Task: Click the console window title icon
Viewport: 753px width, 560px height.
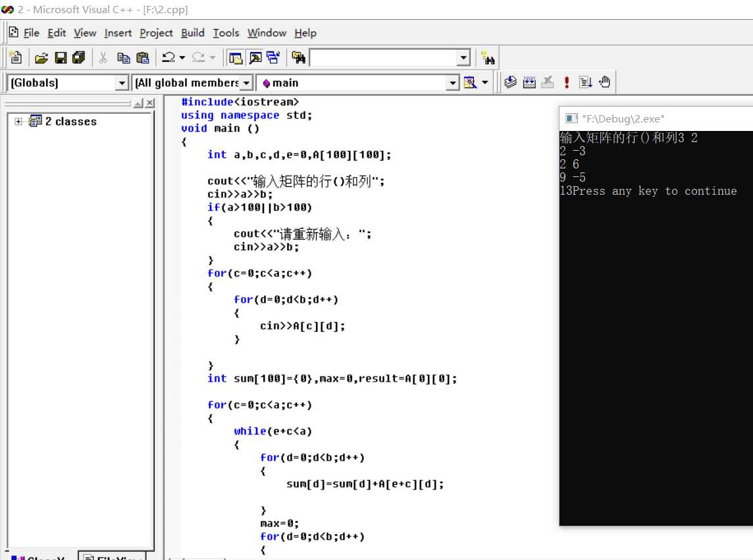Action: (571, 118)
